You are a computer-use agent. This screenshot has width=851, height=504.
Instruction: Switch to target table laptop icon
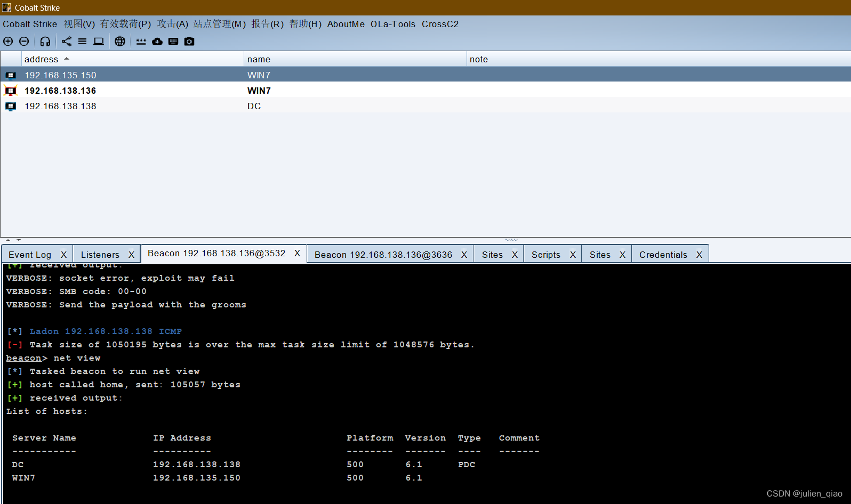(99, 41)
